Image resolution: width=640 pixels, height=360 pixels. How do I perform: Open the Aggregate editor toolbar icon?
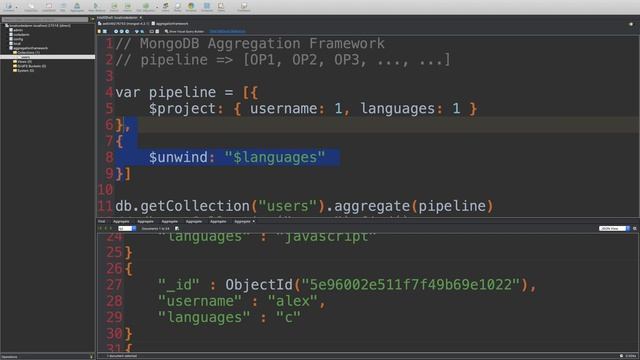click(x=77, y=7)
